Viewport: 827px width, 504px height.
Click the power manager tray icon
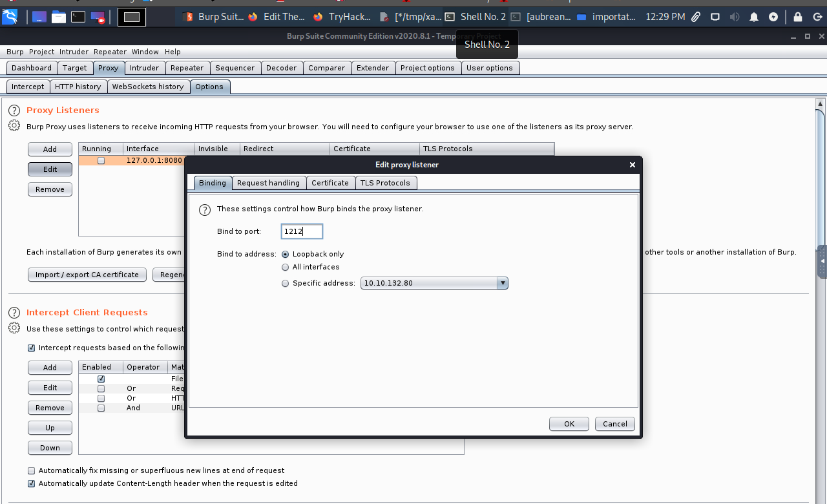pyautogui.click(x=773, y=17)
